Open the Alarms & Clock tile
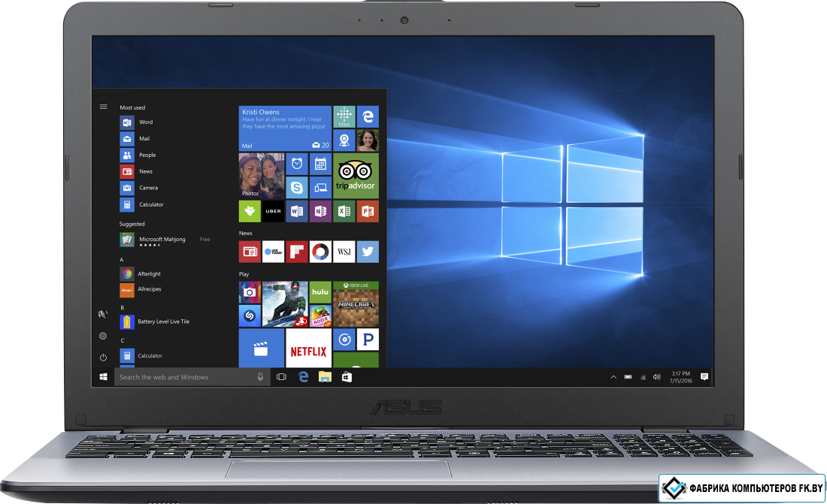Image resolution: width=827 pixels, height=504 pixels. pyautogui.click(x=297, y=164)
